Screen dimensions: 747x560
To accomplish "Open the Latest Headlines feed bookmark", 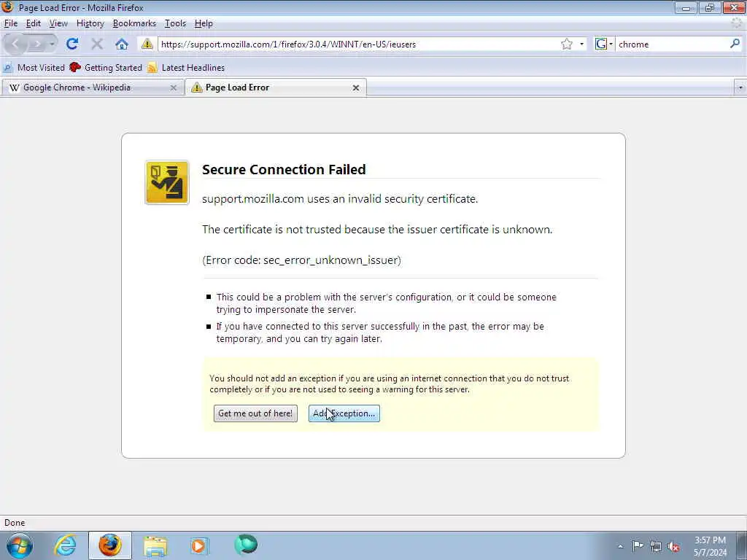I will [186, 68].
